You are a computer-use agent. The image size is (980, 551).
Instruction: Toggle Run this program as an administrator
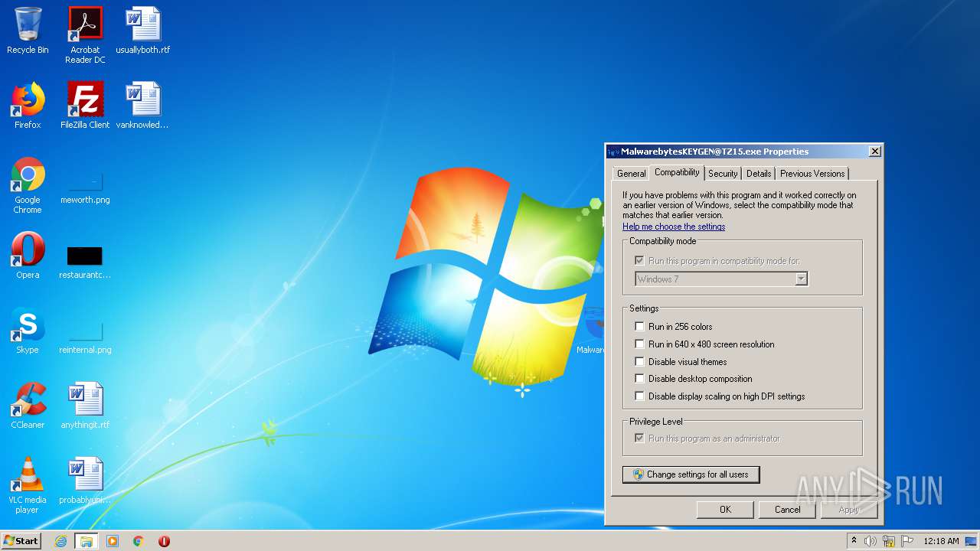pos(639,439)
